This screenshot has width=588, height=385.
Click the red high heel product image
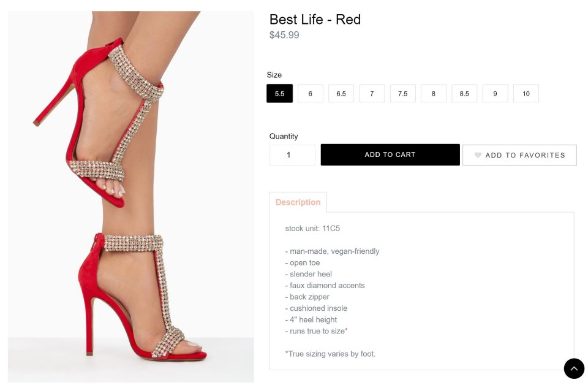[x=130, y=196]
